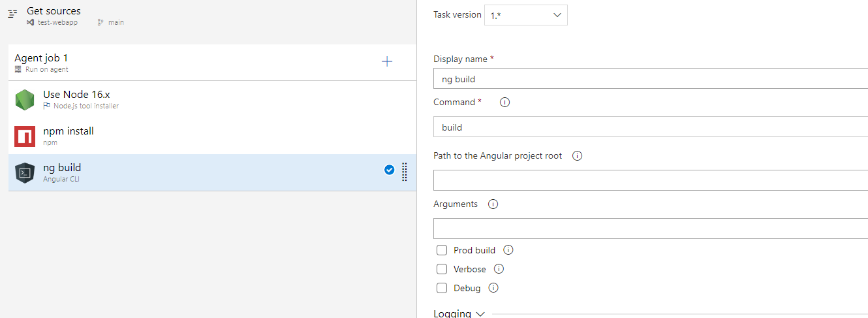Open the Command field info icon
This screenshot has width=868, height=318.
(x=504, y=103)
